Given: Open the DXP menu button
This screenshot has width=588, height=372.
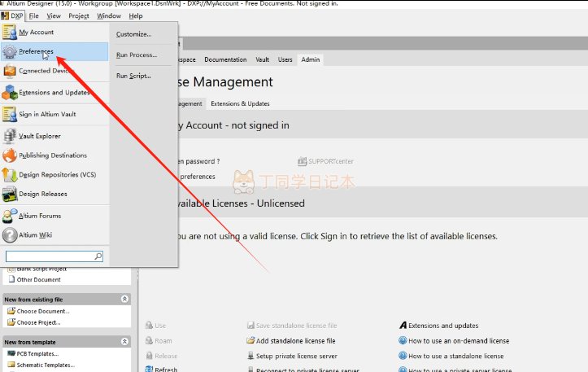Looking at the screenshot, I should coord(12,15).
